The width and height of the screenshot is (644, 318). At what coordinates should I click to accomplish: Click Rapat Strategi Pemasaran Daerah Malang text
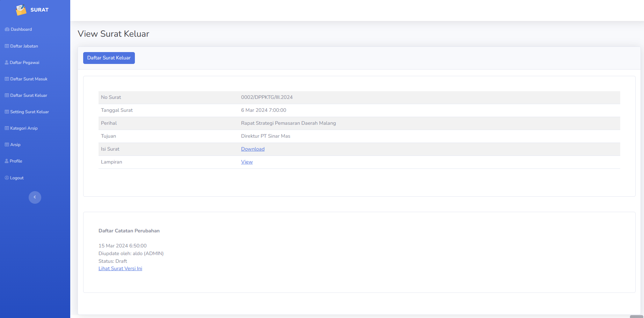coord(288,123)
